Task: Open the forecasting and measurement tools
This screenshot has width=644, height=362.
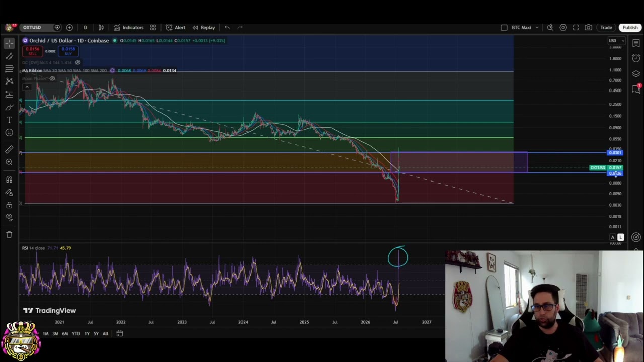Action: pyautogui.click(x=9, y=94)
